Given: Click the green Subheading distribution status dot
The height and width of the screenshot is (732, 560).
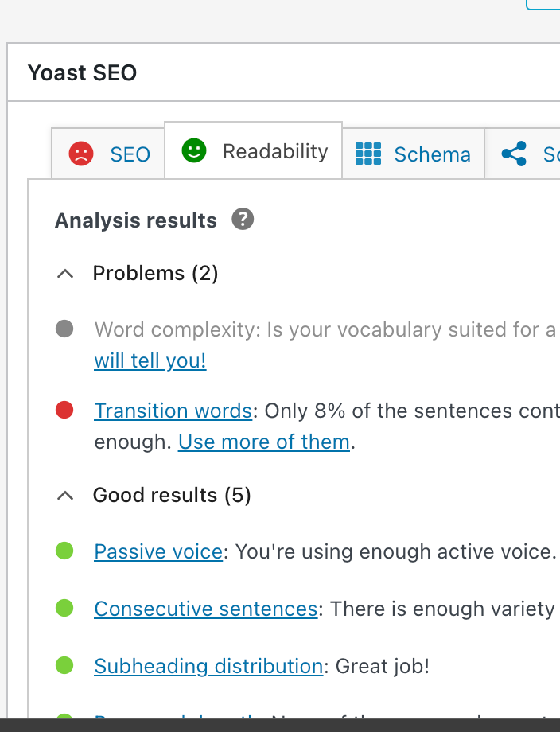Looking at the screenshot, I should 64,665.
